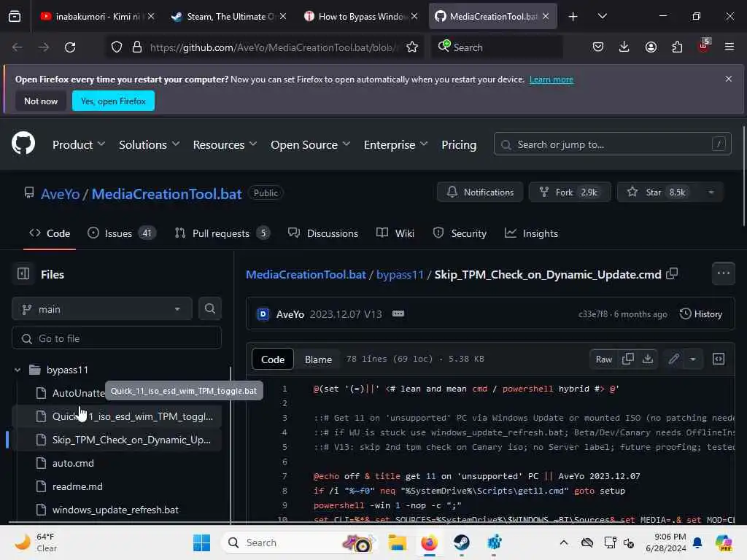Screen dimensions: 747x560
Task: Open the Pull requests tab
Action: point(222,233)
